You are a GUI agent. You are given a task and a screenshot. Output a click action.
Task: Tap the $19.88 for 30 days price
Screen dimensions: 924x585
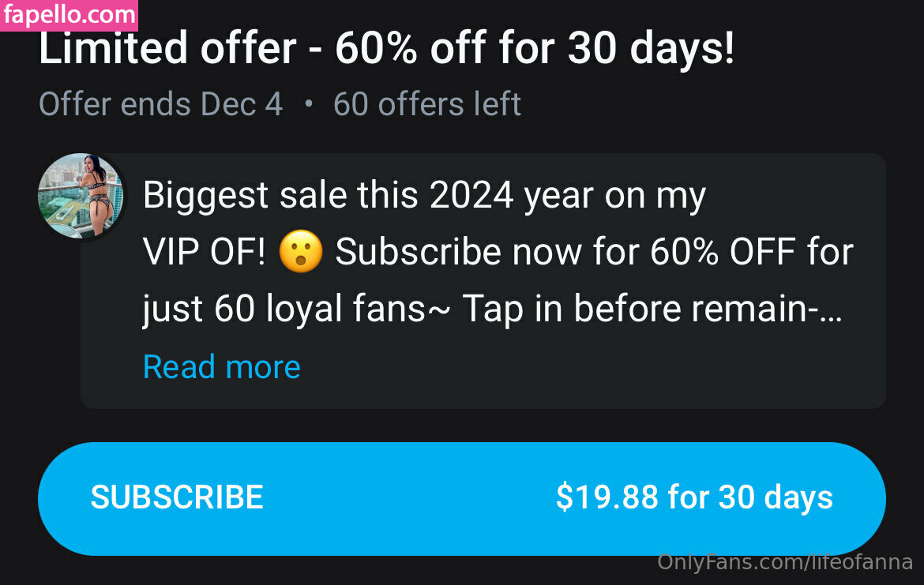point(693,497)
